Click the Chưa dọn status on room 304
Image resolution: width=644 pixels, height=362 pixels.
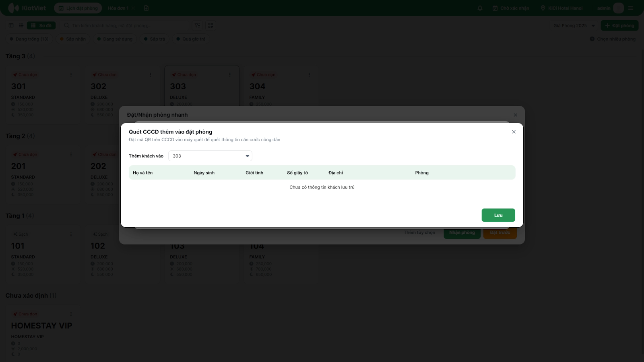(263, 75)
